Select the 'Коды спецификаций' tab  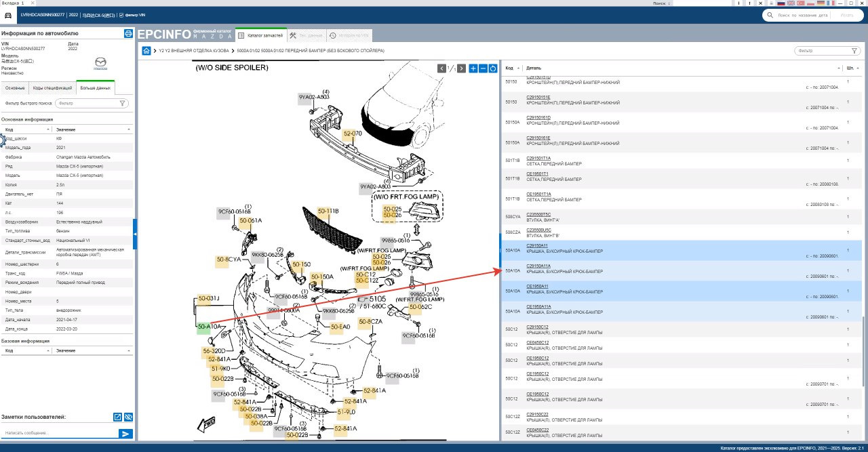coord(52,88)
